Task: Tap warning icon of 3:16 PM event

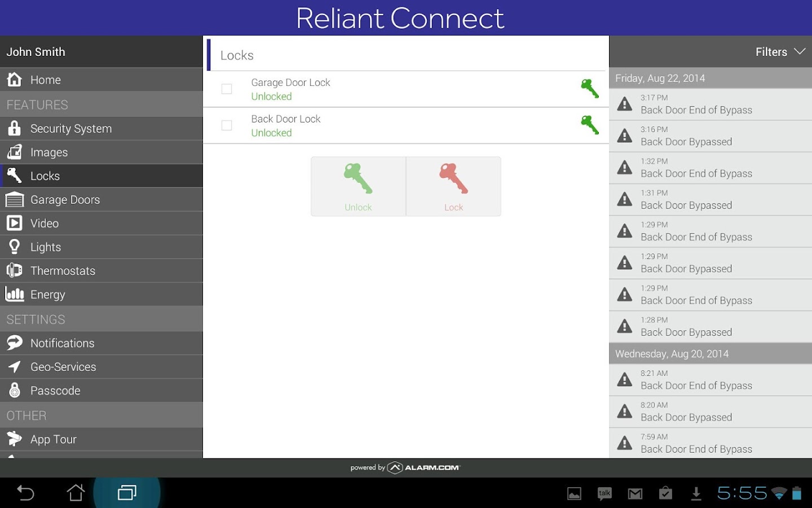Action: coord(625,135)
